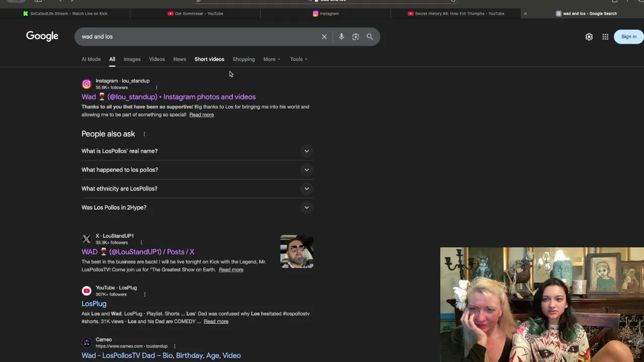This screenshot has width=644, height=362.
Task: Select the All results tab
Action: [x=112, y=59]
